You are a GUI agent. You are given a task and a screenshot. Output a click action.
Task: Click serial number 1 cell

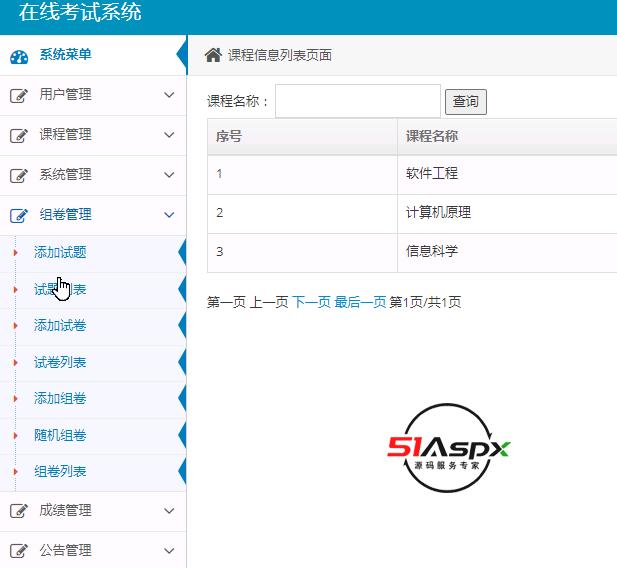[x=302, y=174]
